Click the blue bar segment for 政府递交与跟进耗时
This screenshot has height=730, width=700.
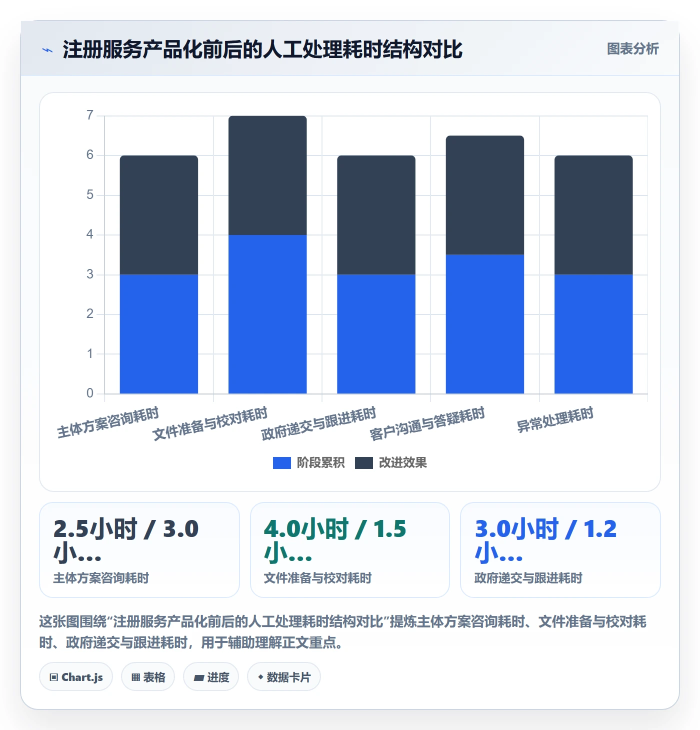pyautogui.click(x=376, y=334)
